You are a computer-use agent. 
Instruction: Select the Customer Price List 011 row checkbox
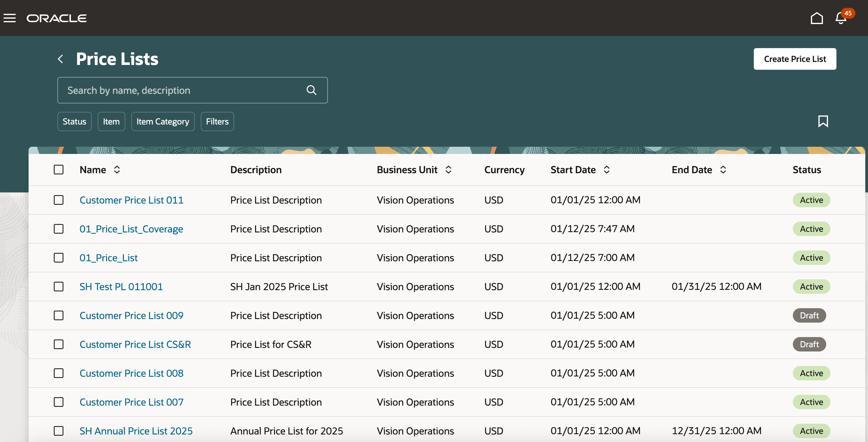[59, 200]
